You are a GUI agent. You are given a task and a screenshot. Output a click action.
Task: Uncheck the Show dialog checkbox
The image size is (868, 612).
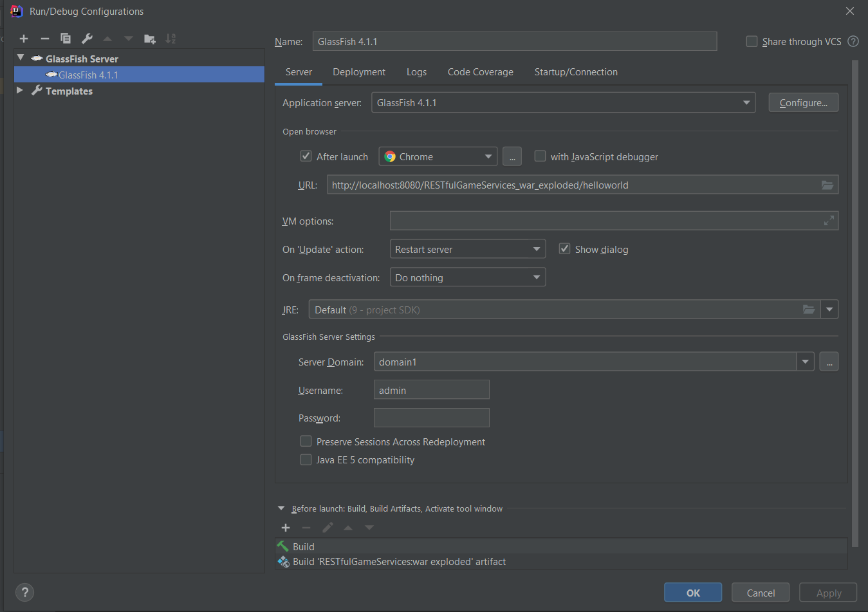565,248
